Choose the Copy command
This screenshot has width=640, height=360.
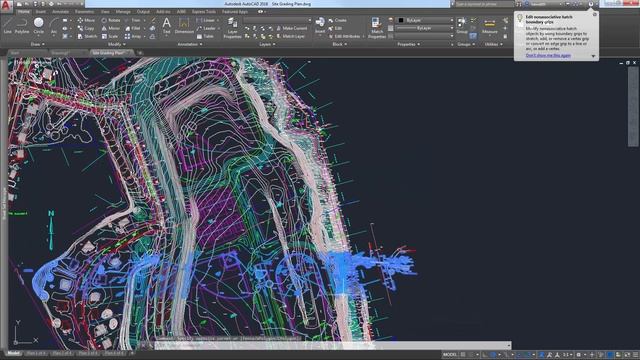pos(86,28)
